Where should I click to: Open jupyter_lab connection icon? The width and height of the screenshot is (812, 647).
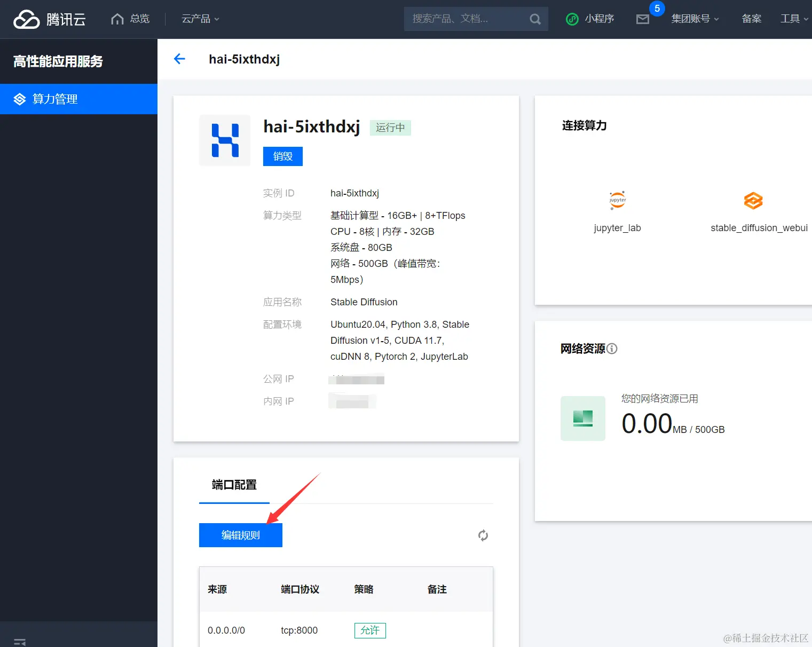pyautogui.click(x=617, y=200)
